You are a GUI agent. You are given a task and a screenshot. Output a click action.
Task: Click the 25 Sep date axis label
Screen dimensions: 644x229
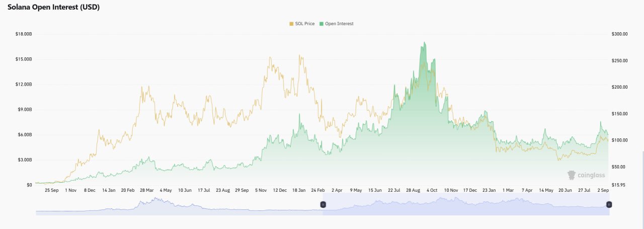pos(51,191)
